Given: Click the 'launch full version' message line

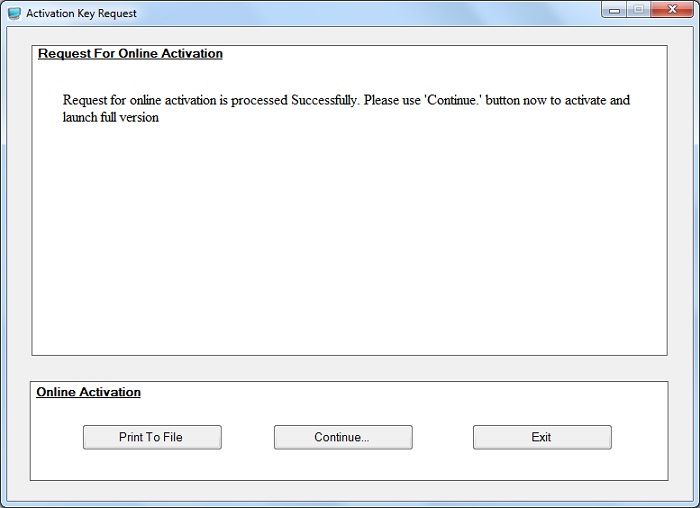Looking at the screenshot, I should click(x=110, y=117).
